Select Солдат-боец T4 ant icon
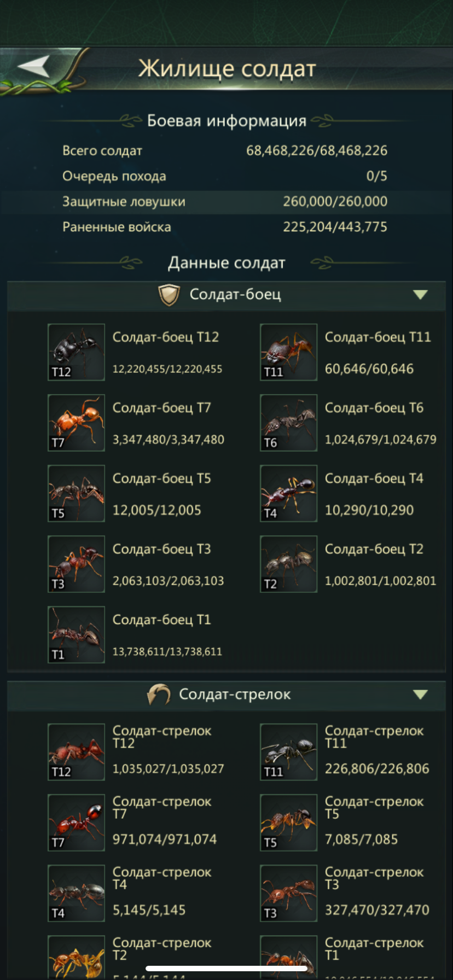 288,493
